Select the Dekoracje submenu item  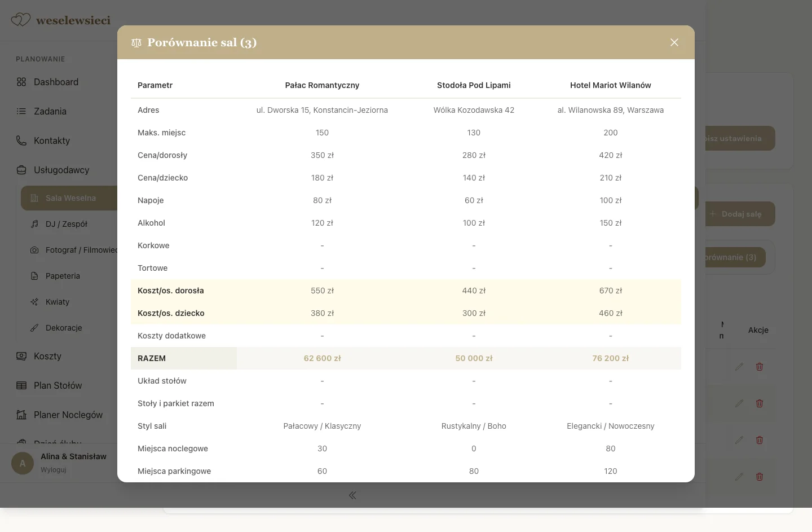[64, 328]
